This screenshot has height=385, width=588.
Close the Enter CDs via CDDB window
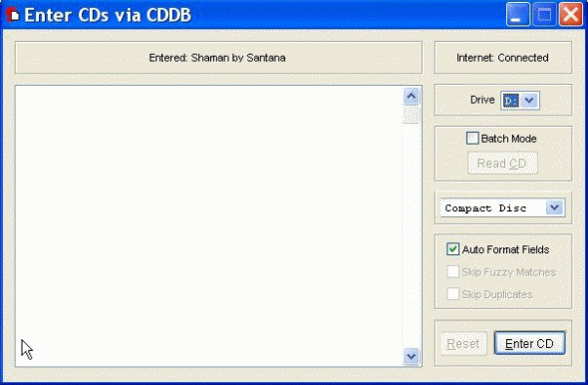point(571,15)
